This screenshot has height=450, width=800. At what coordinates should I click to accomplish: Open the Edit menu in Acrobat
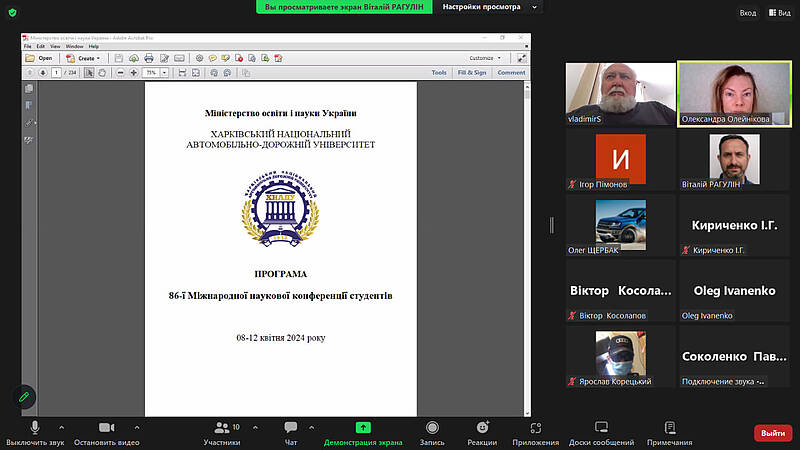[x=41, y=46]
